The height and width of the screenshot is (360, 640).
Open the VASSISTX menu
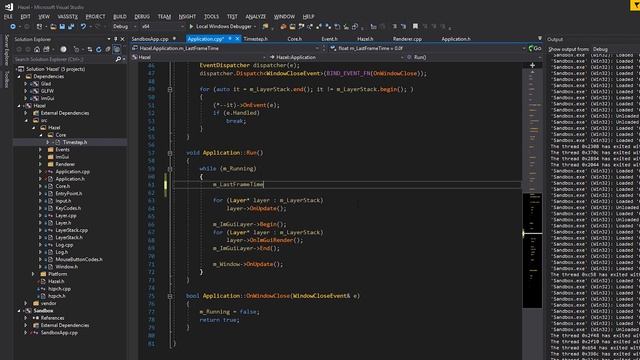[x=67, y=17]
